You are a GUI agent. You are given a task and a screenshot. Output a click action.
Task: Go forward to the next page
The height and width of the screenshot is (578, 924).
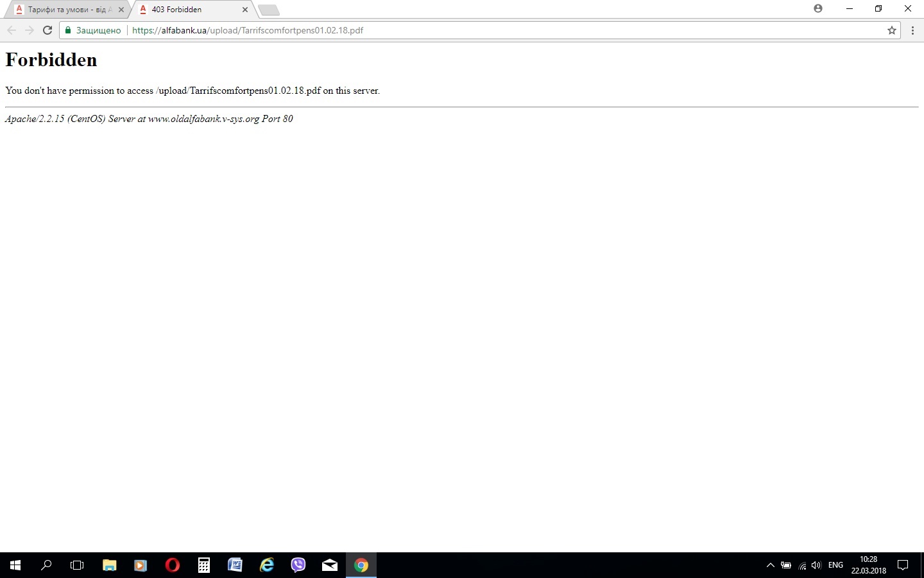click(30, 30)
